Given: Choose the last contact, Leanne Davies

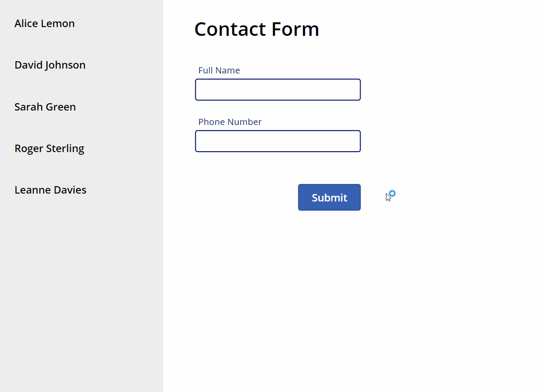Looking at the screenshot, I should pyautogui.click(x=50, y=190).
